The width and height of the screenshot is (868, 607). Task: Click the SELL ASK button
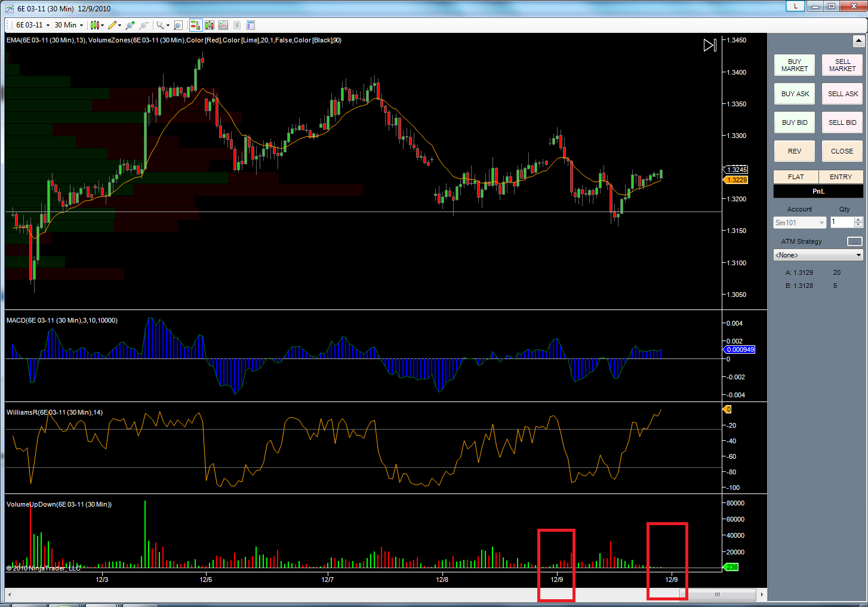842,94
